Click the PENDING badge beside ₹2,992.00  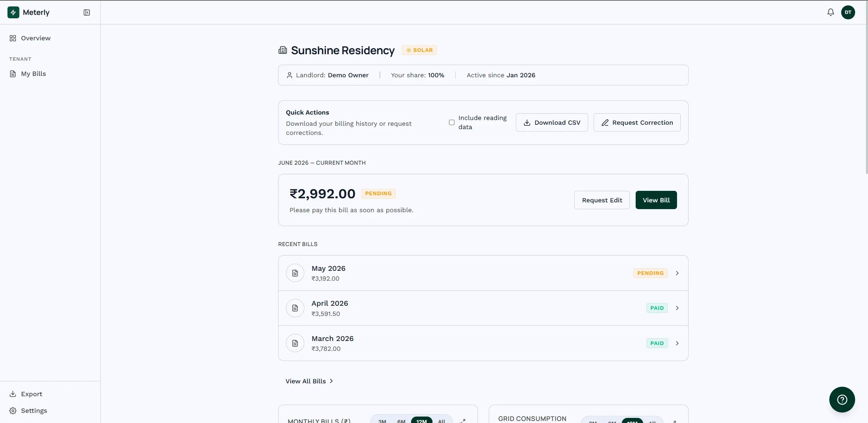pyautogui.click(x=378, y=194)
